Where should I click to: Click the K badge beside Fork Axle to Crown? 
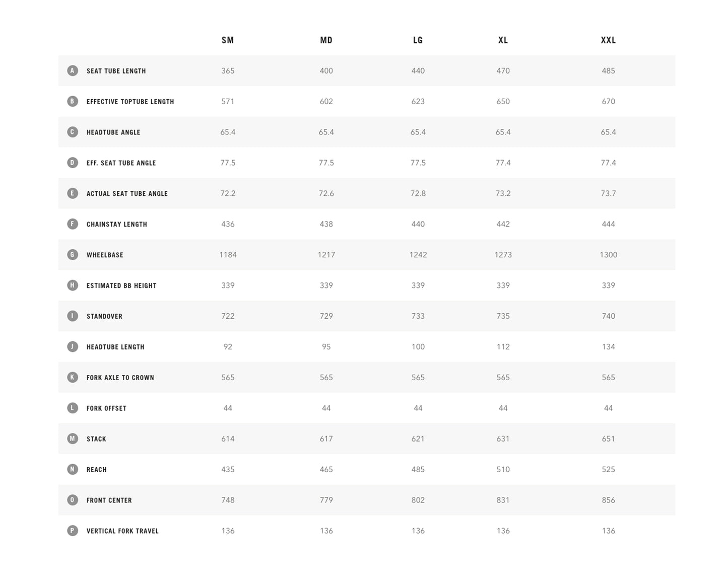click(73, 377)
